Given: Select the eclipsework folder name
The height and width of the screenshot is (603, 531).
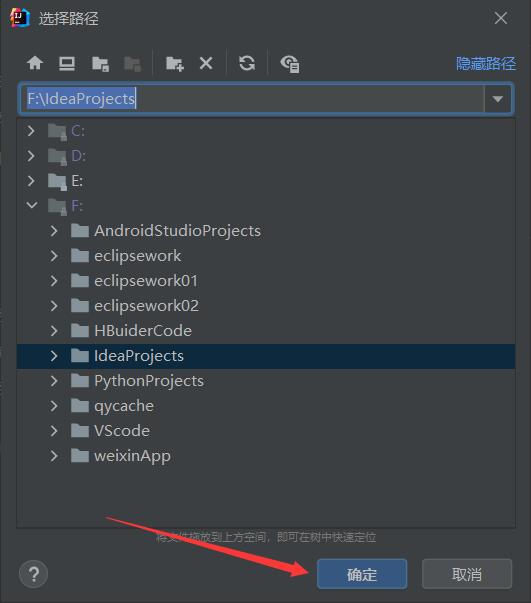Looking at the screenshot, I should 138,256.
